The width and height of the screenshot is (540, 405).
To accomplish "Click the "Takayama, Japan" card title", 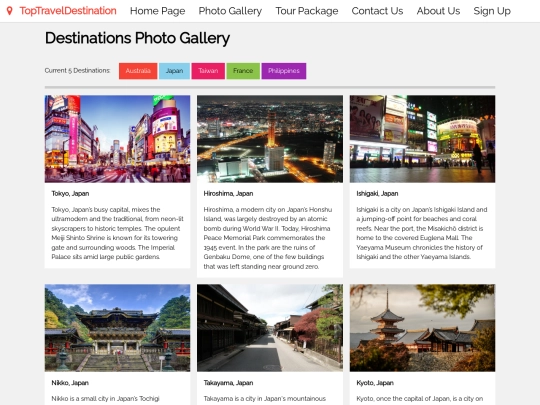I will click(228, 383).
